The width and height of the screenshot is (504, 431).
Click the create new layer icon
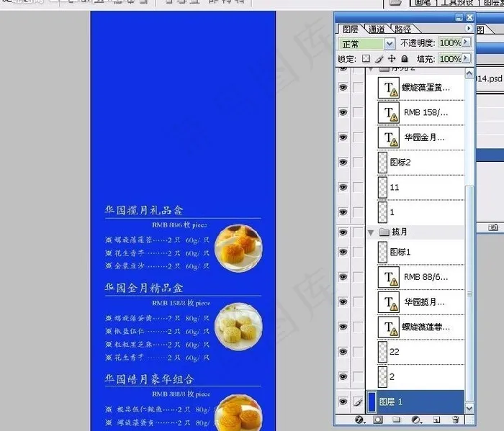[436, 419]
